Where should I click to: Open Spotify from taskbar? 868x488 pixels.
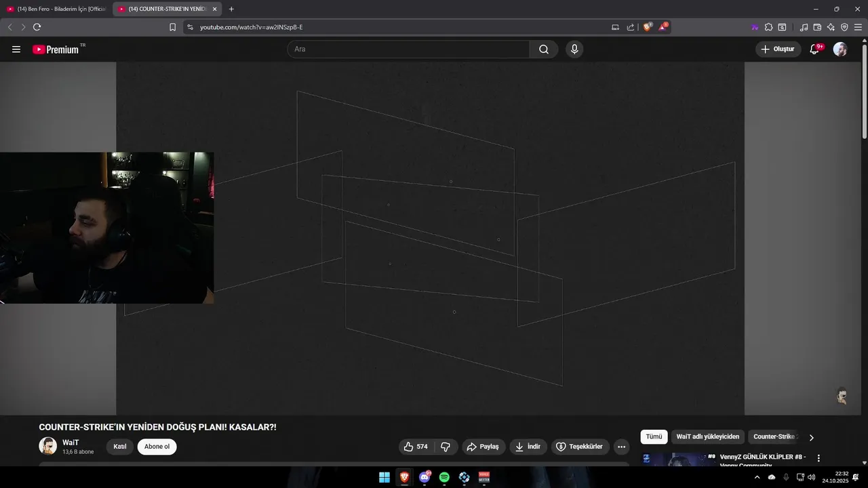point(444,477)
